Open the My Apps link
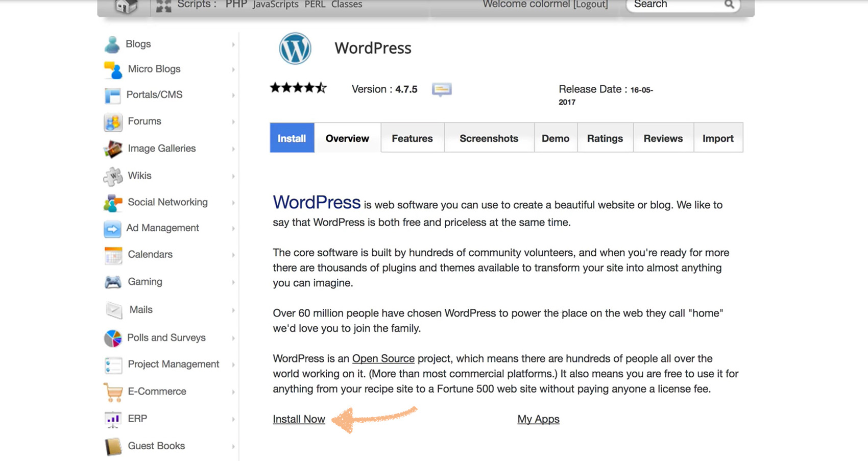This screenshot has width=868, height=461. pos(538,419)
